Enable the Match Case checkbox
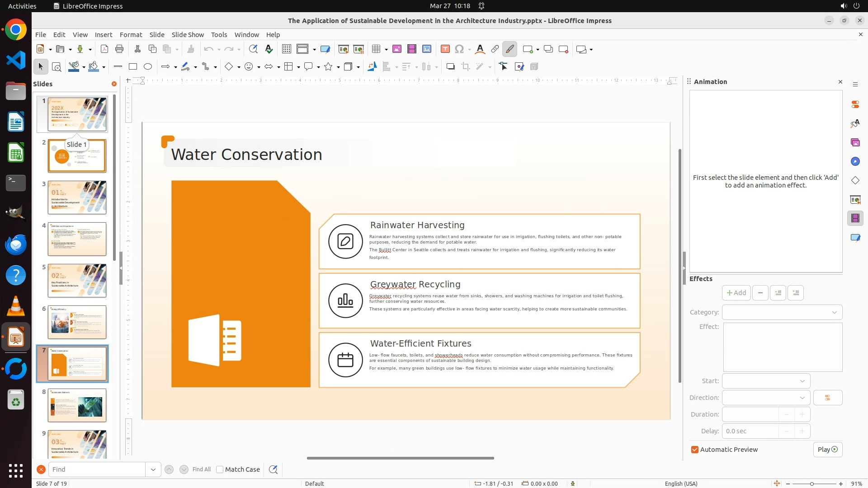 pos(220,469)
